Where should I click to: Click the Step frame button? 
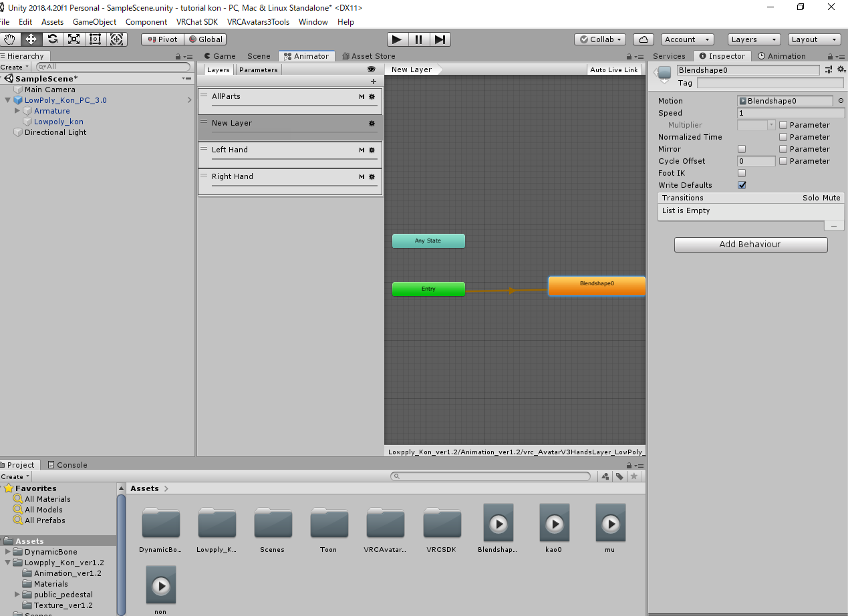[x=439, y=39]
